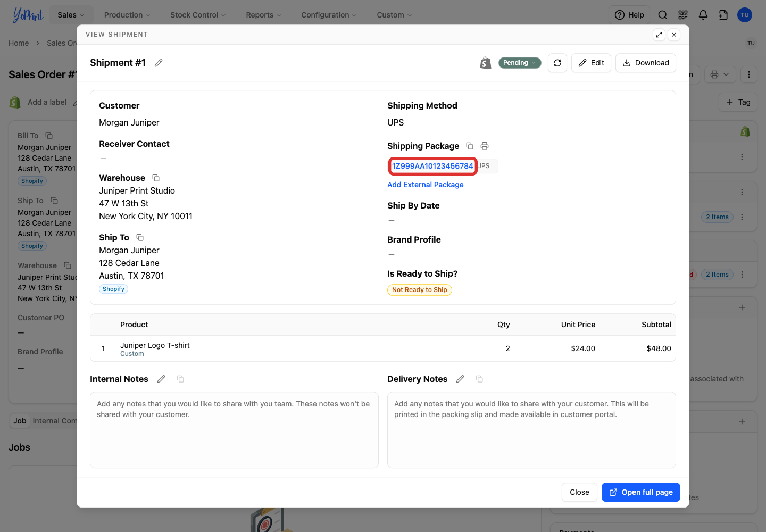Click the Edit shipment button
This screenshot has width=766, height=532.
point(591,63)
